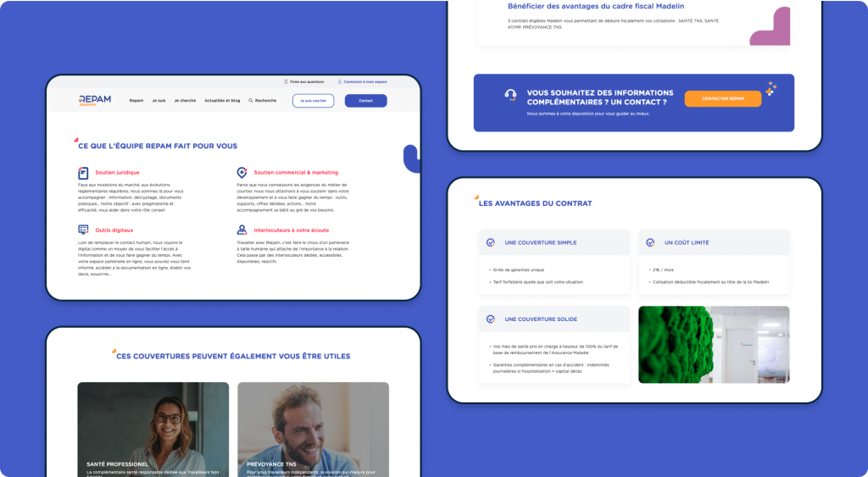Click check icon of Une couverture simple
Viewport: 868px width, 477px height.
(491, 242)
